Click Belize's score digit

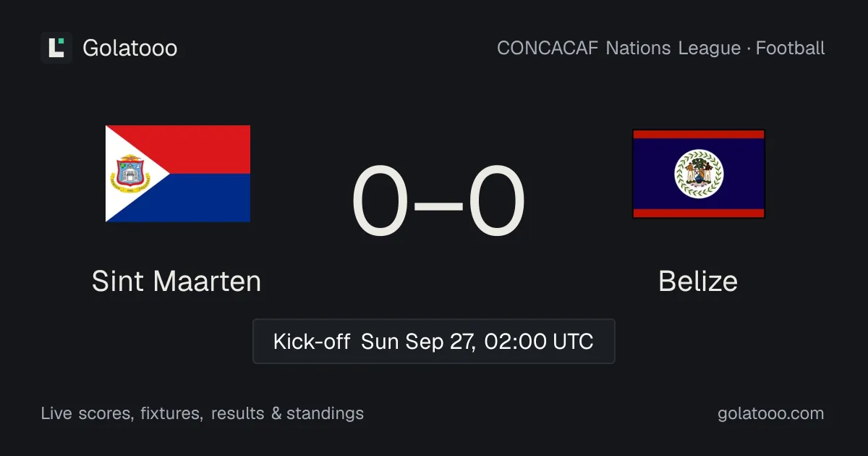pyautogui.click(x=496, y=201)
